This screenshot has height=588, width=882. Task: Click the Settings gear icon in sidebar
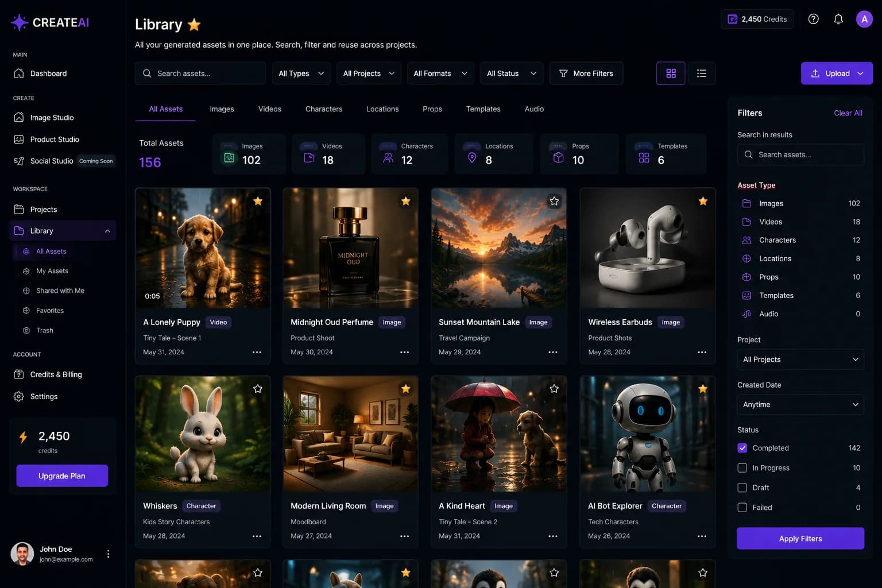tap(19, 397)
